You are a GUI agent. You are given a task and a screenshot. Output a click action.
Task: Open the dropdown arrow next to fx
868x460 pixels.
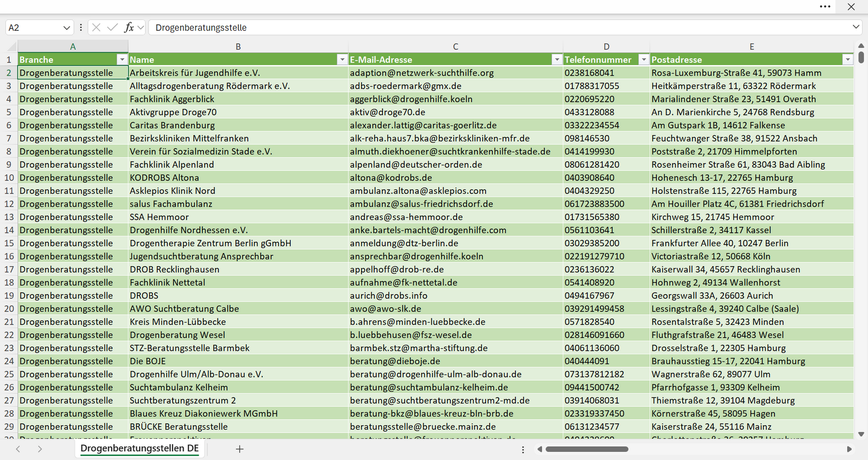pyautogui.click(x=140, y=27)
